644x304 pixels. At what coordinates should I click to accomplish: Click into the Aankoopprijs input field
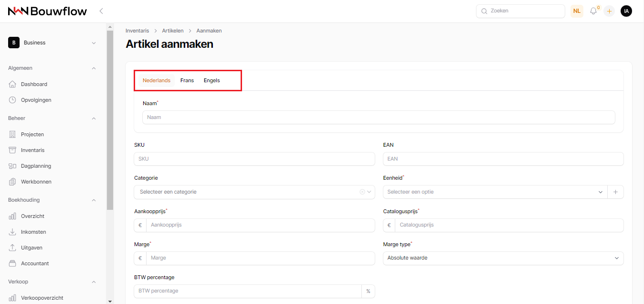[260, 225]
